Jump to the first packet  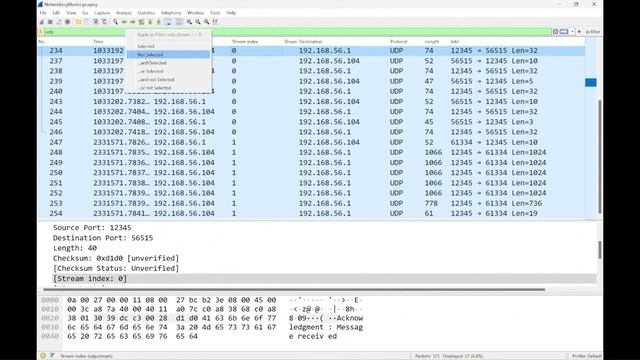pyautogui.click(x=150, y=22)
